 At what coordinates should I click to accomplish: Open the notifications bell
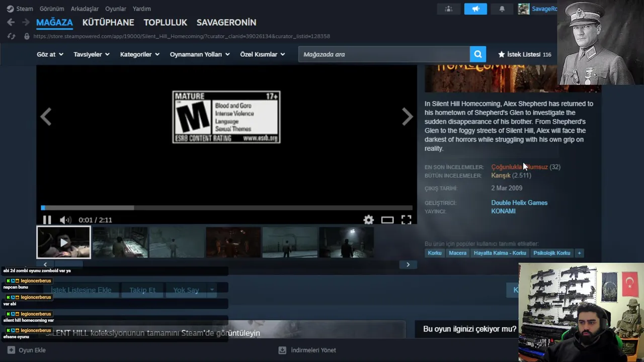(x=502, y=9)
